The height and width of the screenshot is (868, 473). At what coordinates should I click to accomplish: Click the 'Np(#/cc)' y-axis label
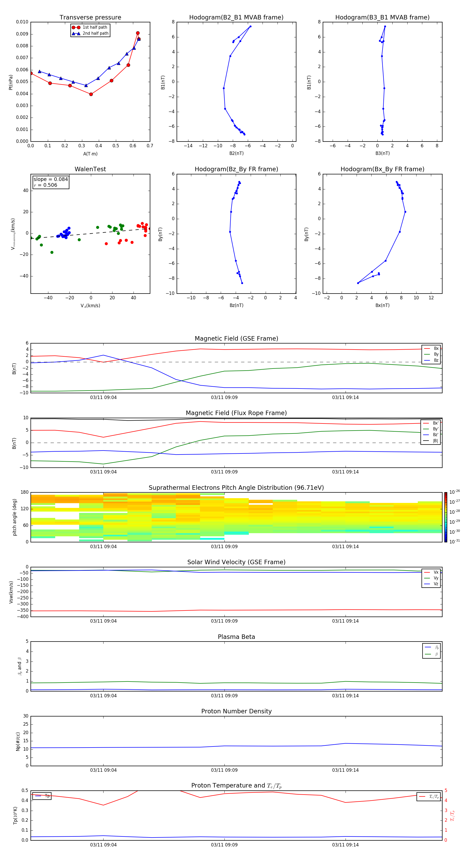coord(18,741)
